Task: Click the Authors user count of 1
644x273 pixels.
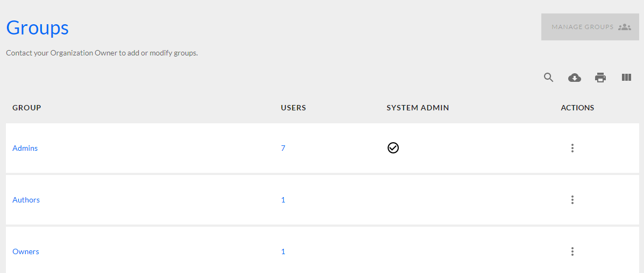Action: (x=283, y=200)
